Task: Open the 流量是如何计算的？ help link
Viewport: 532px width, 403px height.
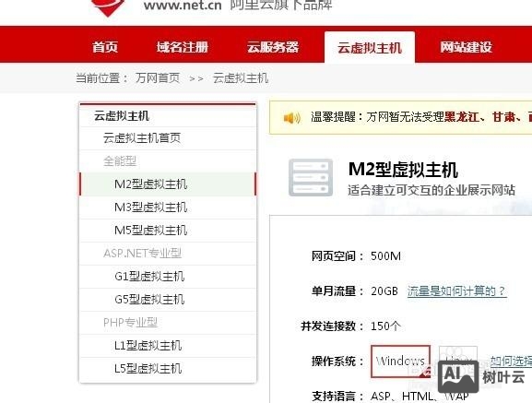Action: (457, 291)
